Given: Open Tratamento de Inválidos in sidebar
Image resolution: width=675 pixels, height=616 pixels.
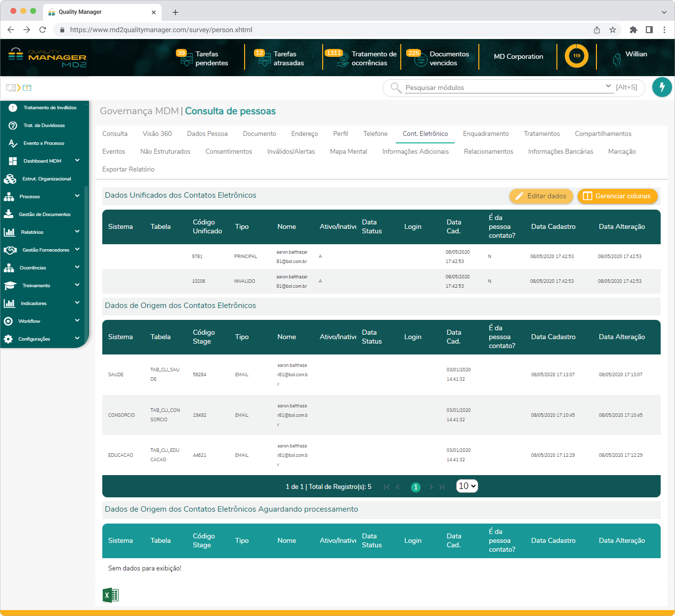Looking at the screenshot, I should [49, 107].
